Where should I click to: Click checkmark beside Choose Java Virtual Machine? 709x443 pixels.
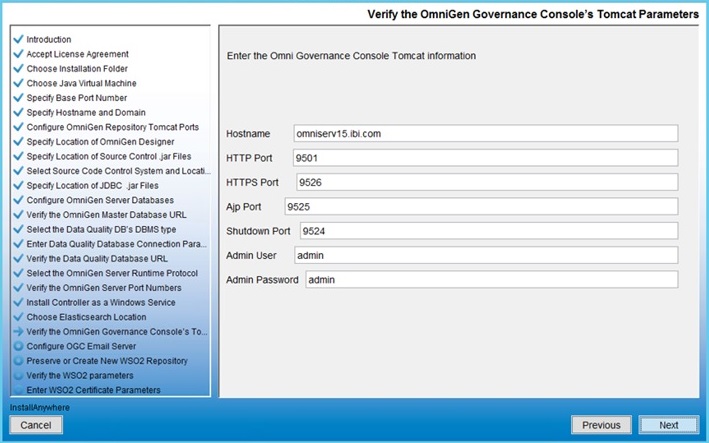pos(18,83)
